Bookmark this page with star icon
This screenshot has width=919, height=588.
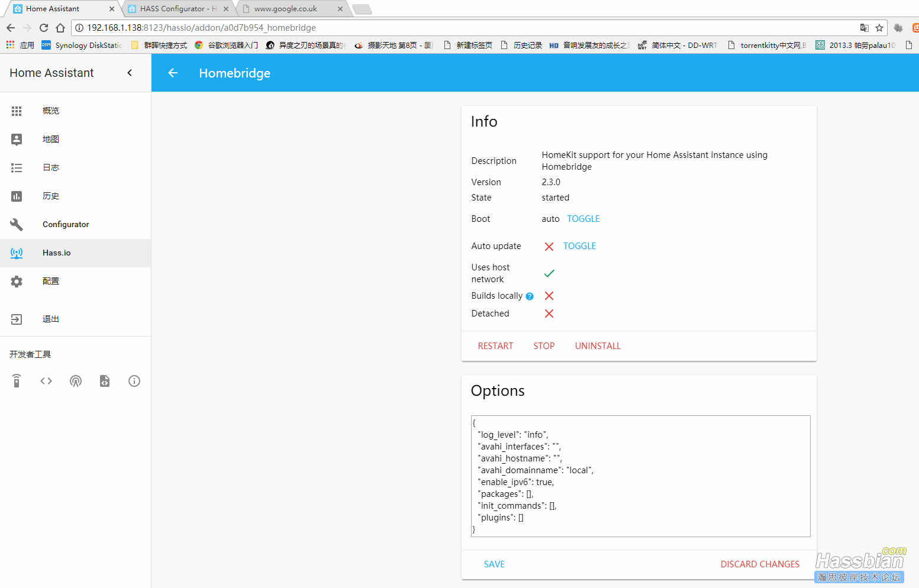click(x=879, y=28)
